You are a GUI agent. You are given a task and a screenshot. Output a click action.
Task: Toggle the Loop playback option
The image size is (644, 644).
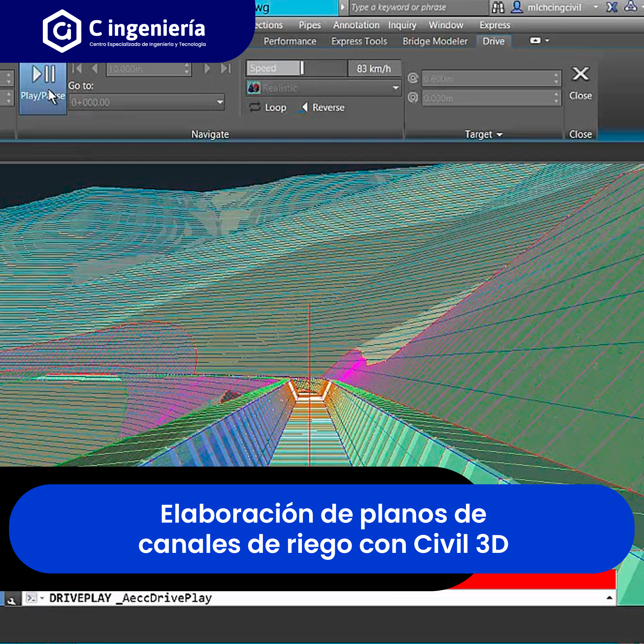tap(268, 107)
